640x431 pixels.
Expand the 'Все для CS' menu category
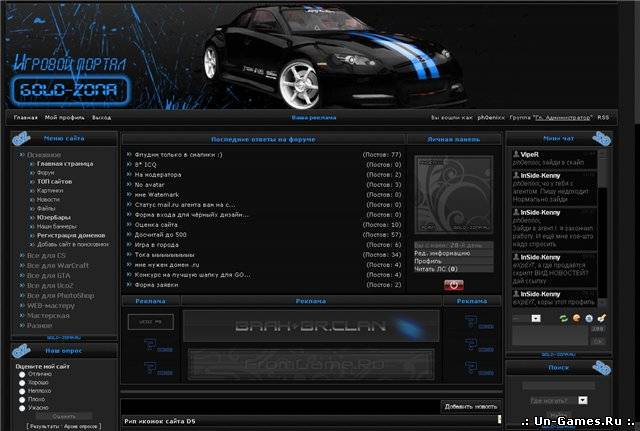(x=47, y=256)
